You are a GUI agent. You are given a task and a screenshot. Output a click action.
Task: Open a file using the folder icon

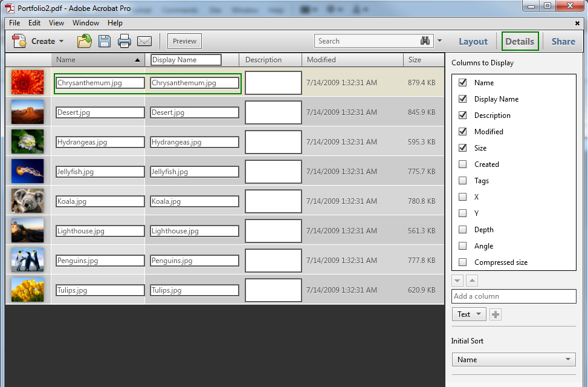pyautogui.click(x=84, y=41)
